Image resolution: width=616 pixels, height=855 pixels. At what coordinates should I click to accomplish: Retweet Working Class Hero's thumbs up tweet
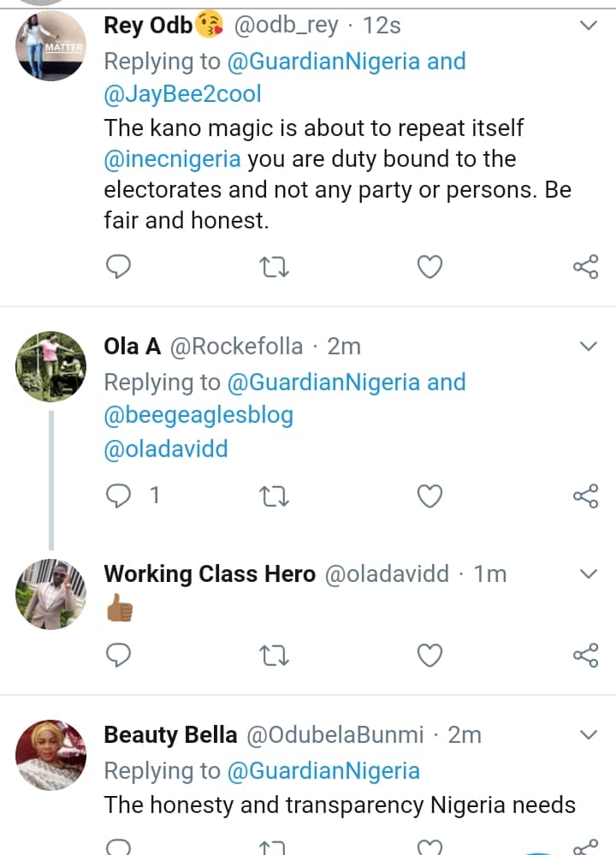pyautogui.click(x=274, y=656)
